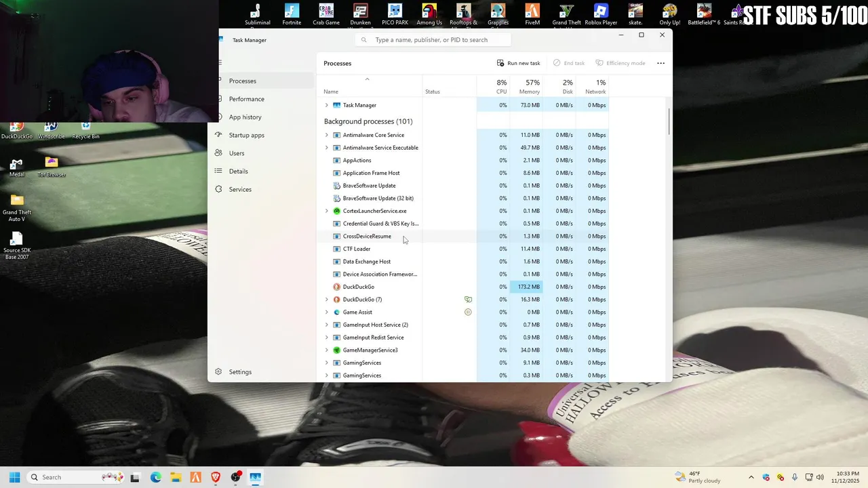Click the Efficiency mode button
The width and height of the screenshot is (868, 488).
tap(620, 63)
